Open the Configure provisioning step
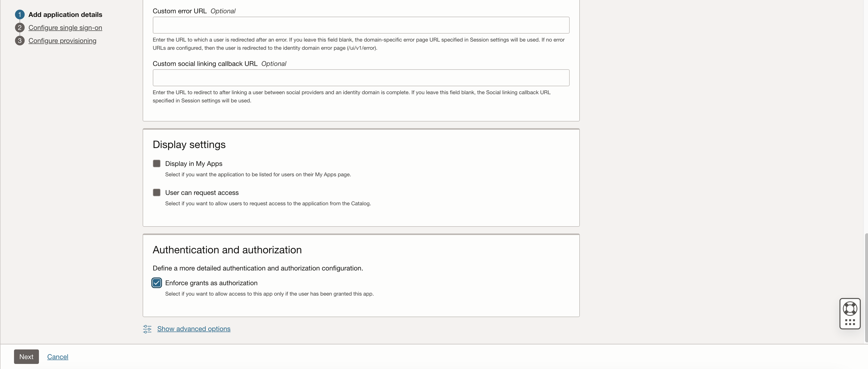The image size is (868, 369). pos(62,40)
